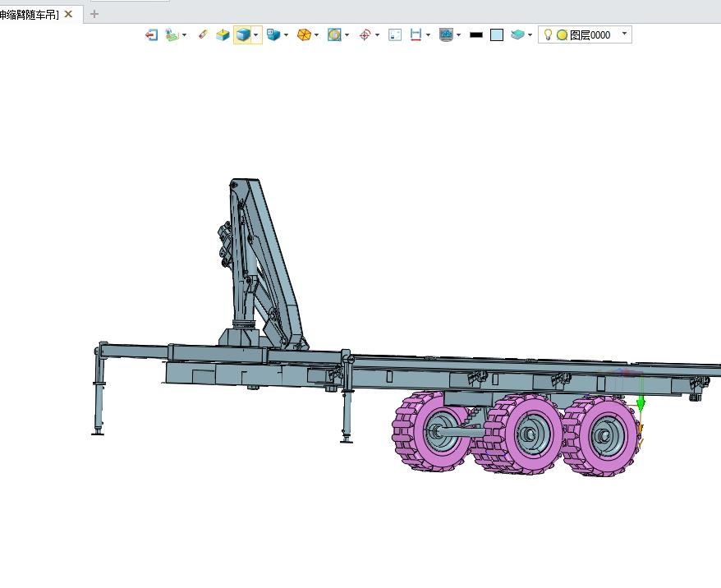Expand the layers stack dropdown arrow
721x588 pixels.
[x=530, y=35]
